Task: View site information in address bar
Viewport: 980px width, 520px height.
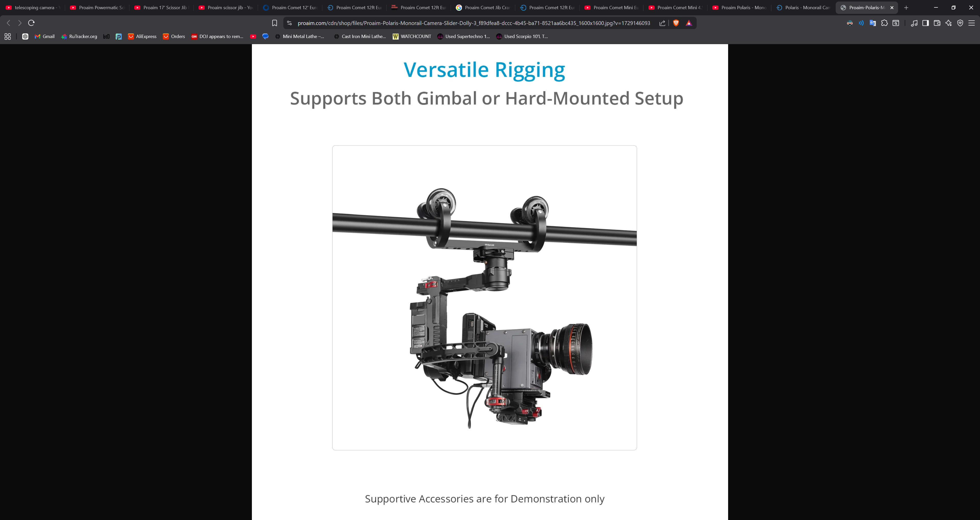Action: coord(289,23)
